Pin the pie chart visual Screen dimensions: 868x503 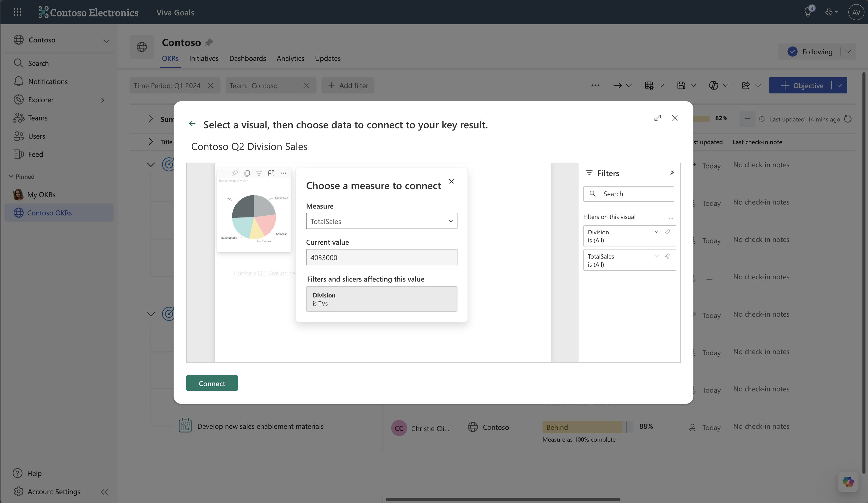coord(235,173)
